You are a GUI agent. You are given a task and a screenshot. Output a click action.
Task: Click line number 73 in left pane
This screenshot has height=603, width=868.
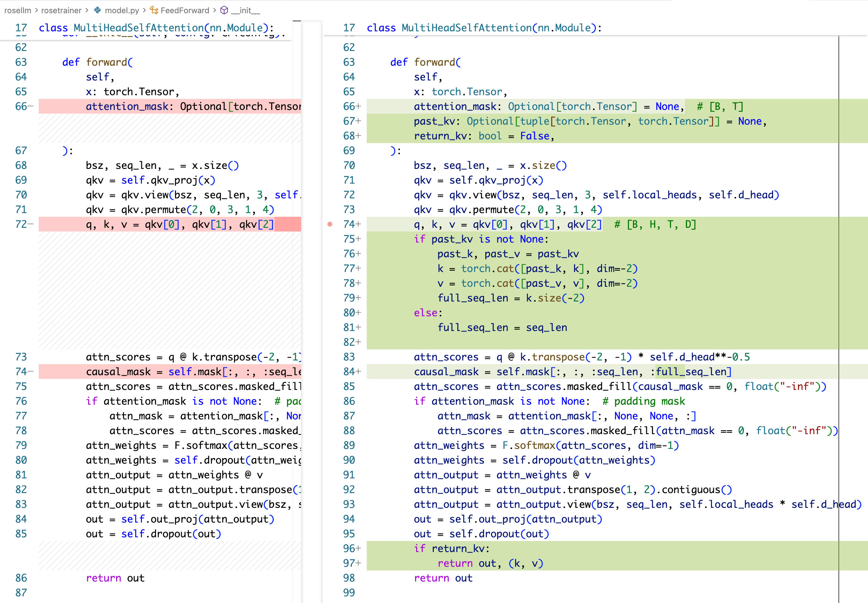tap(21, 357)
